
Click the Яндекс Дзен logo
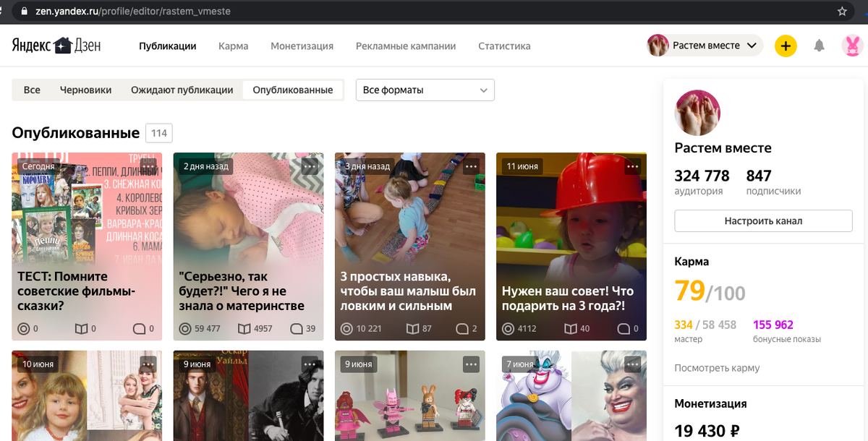point(56,46)
